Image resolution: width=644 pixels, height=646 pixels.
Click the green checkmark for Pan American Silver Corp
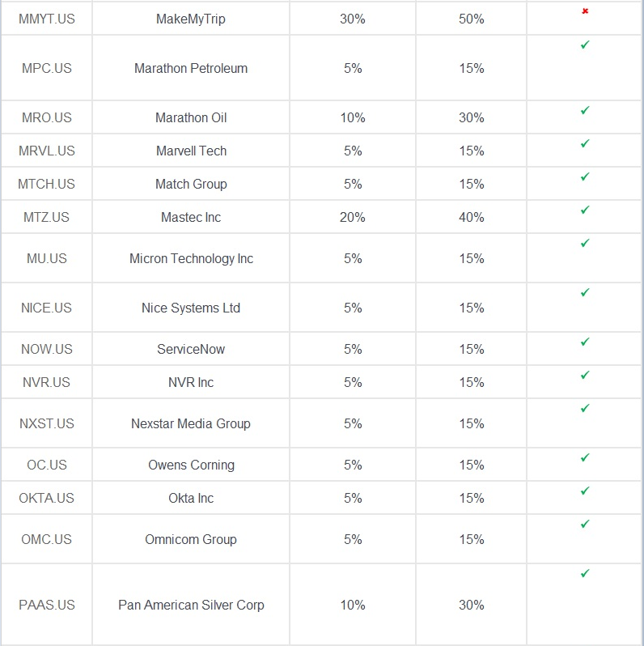[x=585, y=573]
